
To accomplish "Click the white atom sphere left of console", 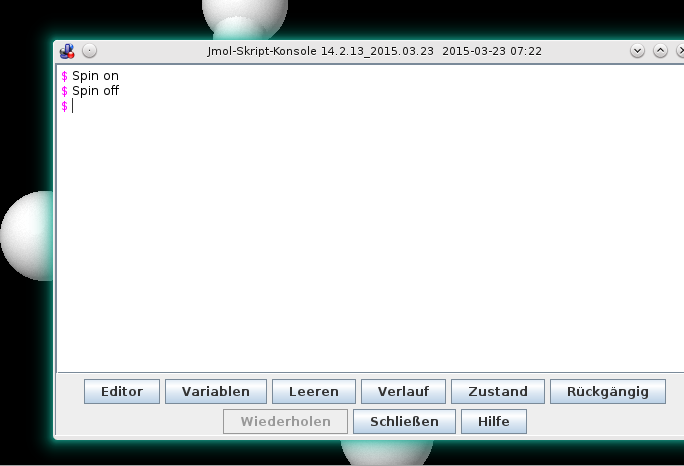I will [27, 236].
